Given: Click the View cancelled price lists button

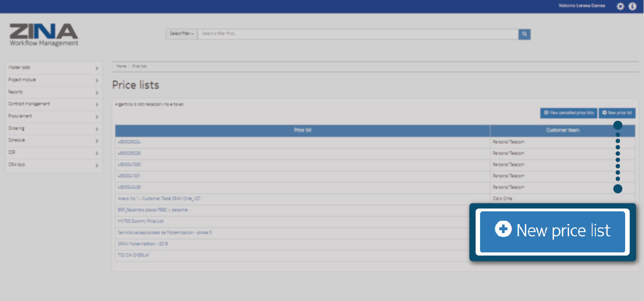Looking at the screenshot, I should pos(568,113).
